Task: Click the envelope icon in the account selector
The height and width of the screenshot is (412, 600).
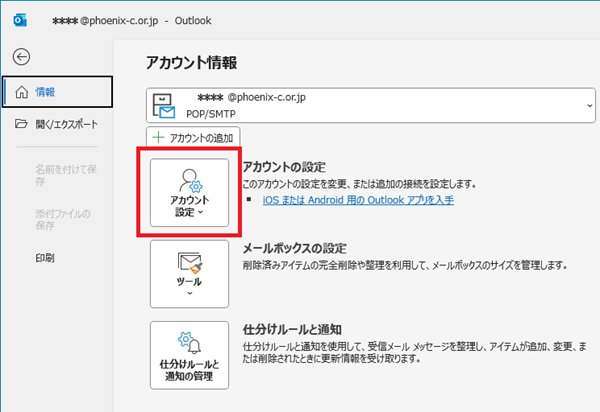Action: pos(163,106)
